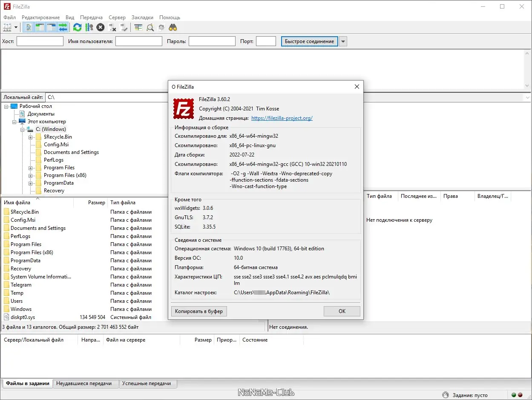This screenshot has height=400, width=532.
Task: Open the Помощь menu
Action: coord(170,17)
